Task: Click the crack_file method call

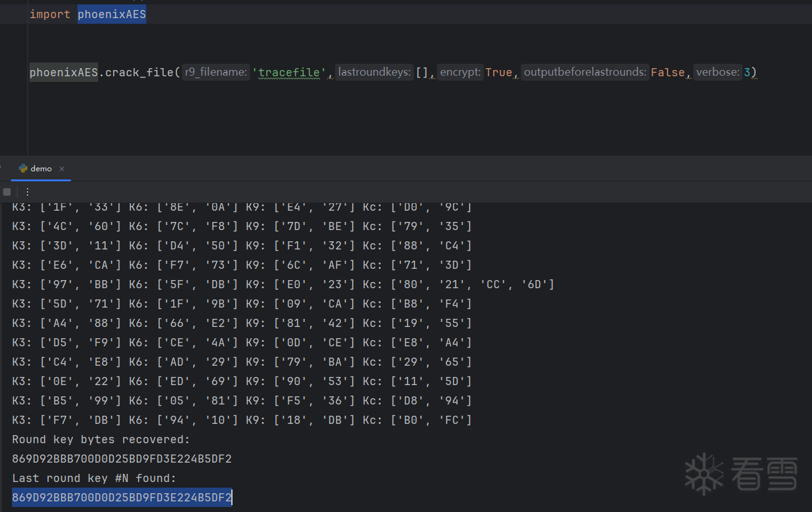Action: (139, 73)
